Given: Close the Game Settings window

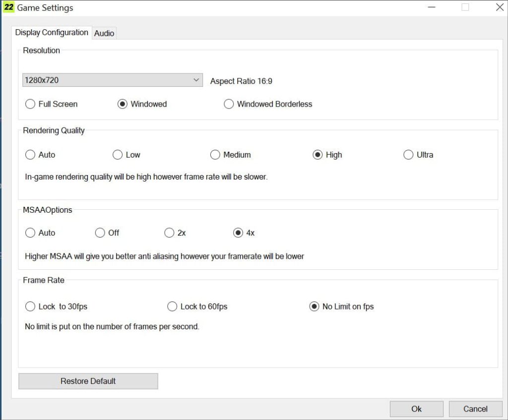Looking at the screenshot, I should tap(500, 7).
